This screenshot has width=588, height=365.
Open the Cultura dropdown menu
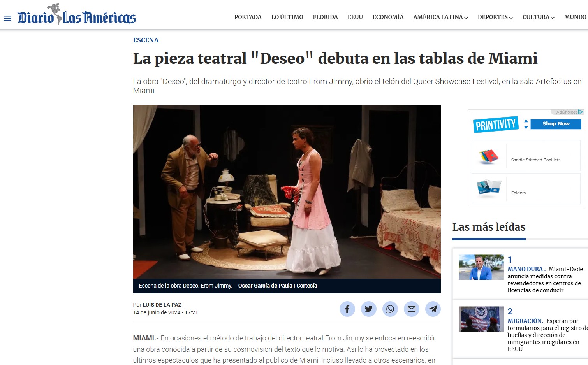click(538, 17)
